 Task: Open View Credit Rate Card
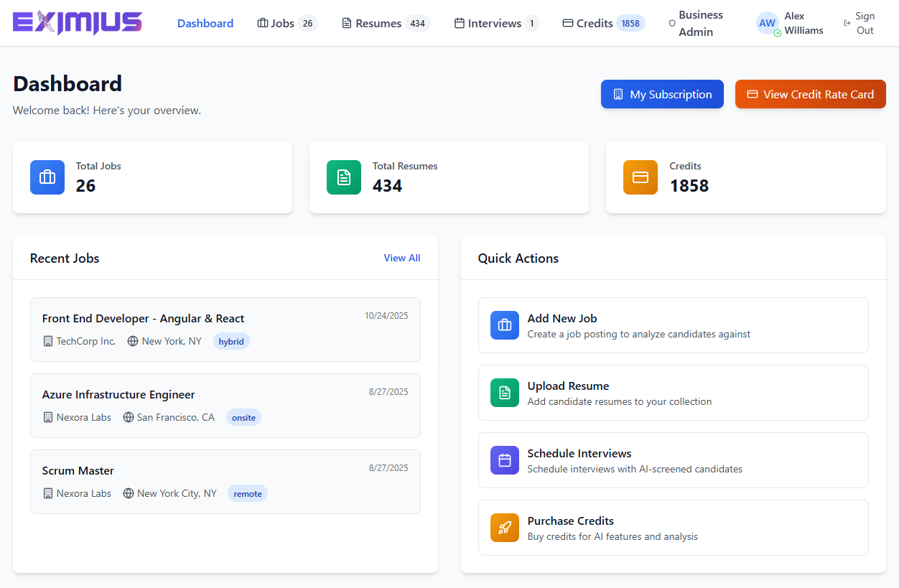tap(810, 94)
